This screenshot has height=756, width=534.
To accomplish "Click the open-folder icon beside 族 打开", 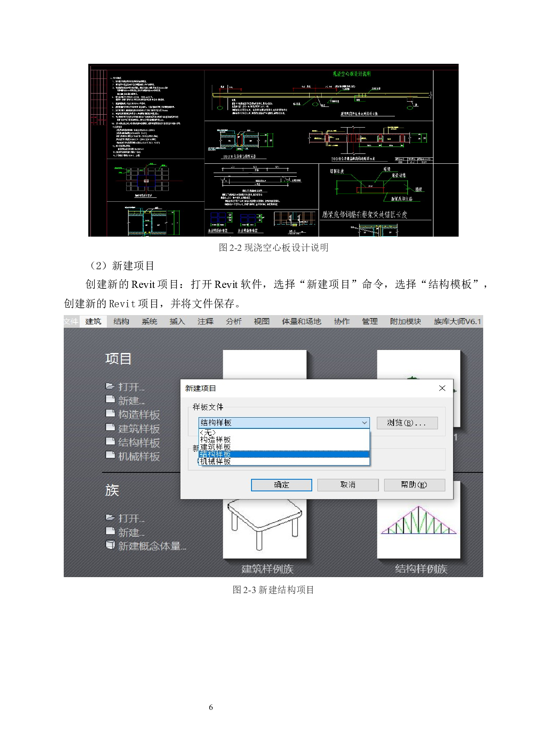I will [x=110, y=517].
